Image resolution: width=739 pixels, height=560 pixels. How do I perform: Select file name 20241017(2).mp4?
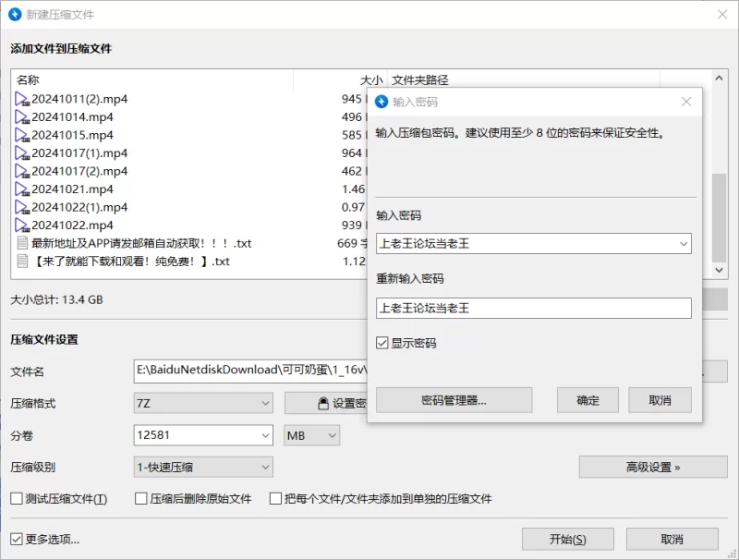pos(79,171)
